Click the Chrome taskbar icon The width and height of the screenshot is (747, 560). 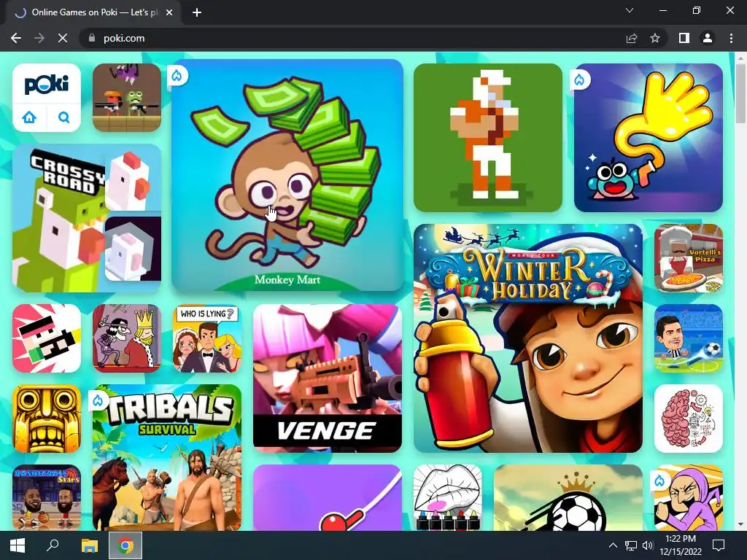point(125,545)
